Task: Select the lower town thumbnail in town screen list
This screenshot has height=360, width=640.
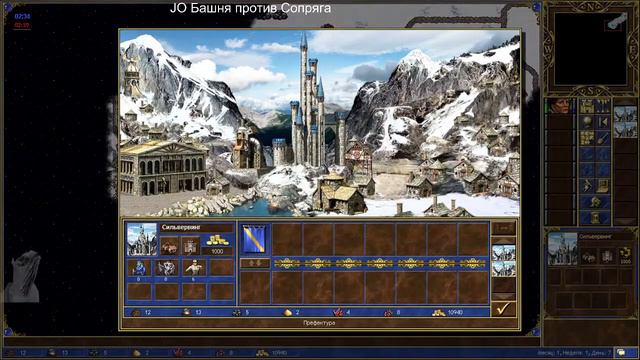Action: 503,269
